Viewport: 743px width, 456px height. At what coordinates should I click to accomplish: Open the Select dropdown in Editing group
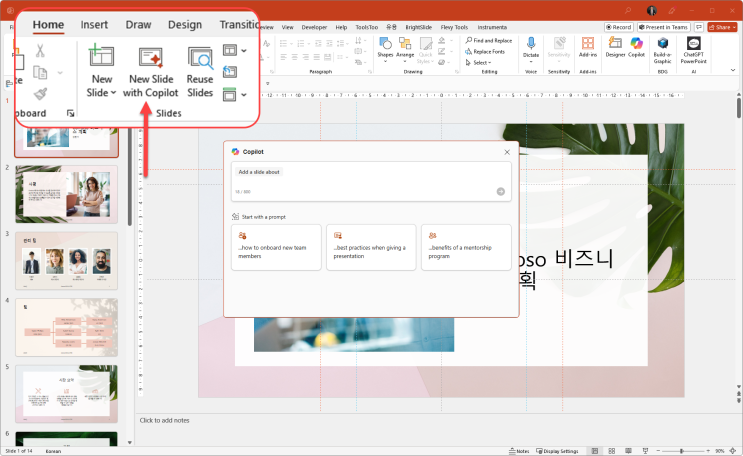pyautogui.click(x=481, y=62)
